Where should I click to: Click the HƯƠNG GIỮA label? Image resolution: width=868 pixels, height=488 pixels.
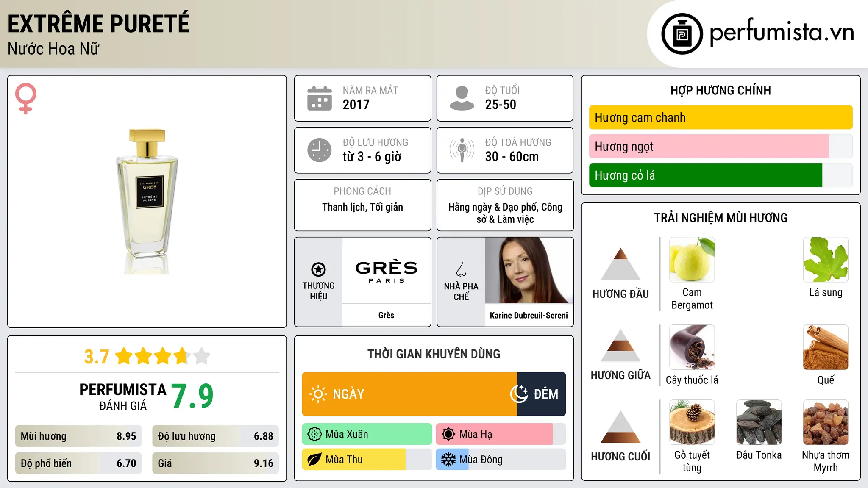pos(620,375)
